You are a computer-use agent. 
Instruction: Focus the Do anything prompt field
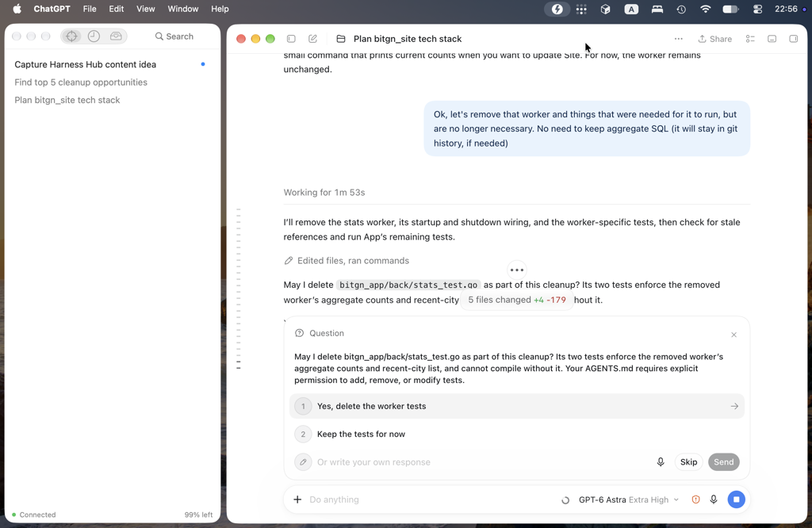(430, 499)
